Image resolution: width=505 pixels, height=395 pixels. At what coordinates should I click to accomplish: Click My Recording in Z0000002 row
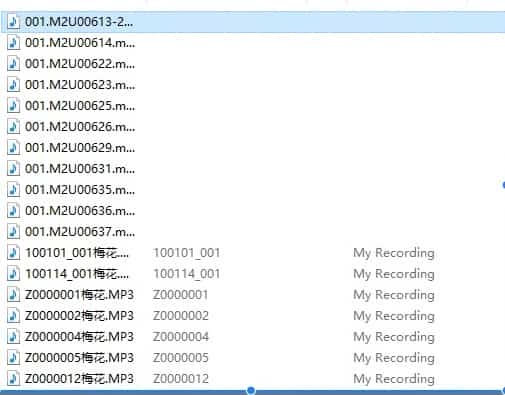point(394,317)
